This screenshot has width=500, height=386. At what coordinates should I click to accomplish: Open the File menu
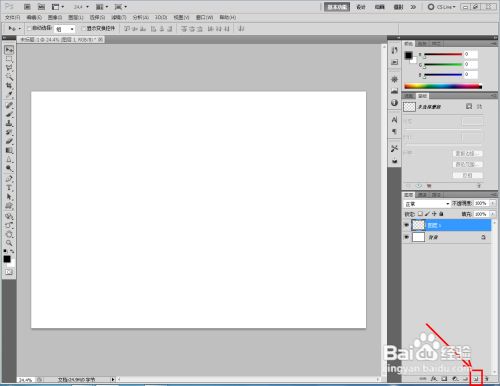[12, 17]
